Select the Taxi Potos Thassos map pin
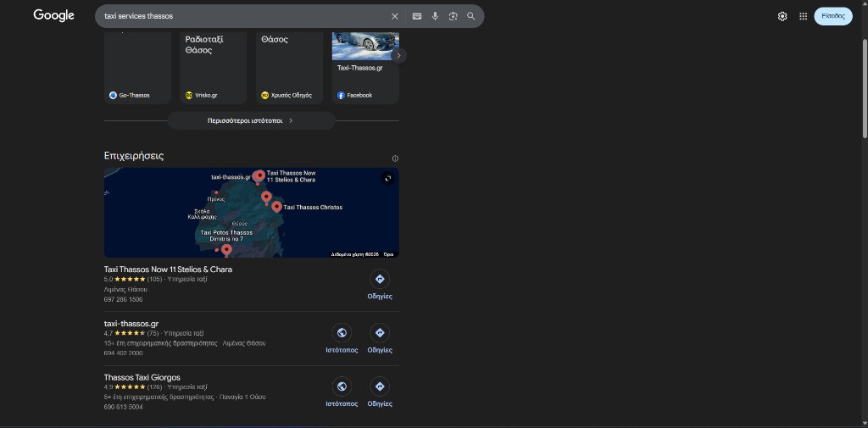This screenshot has height=428, width=868. click(x=226, y=250)
